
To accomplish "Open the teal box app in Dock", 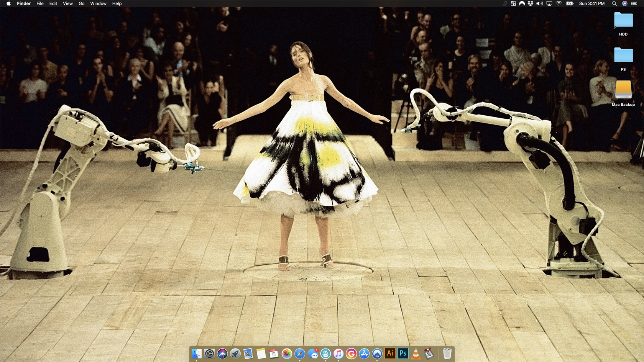I will coord(325,354).
